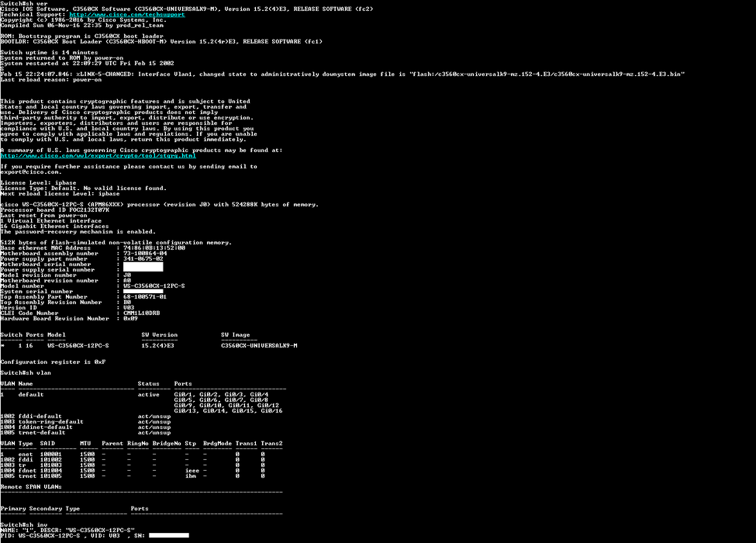Select Hardware Board Revision Number 0x09
756x543 pixels.
pos(131,318)
